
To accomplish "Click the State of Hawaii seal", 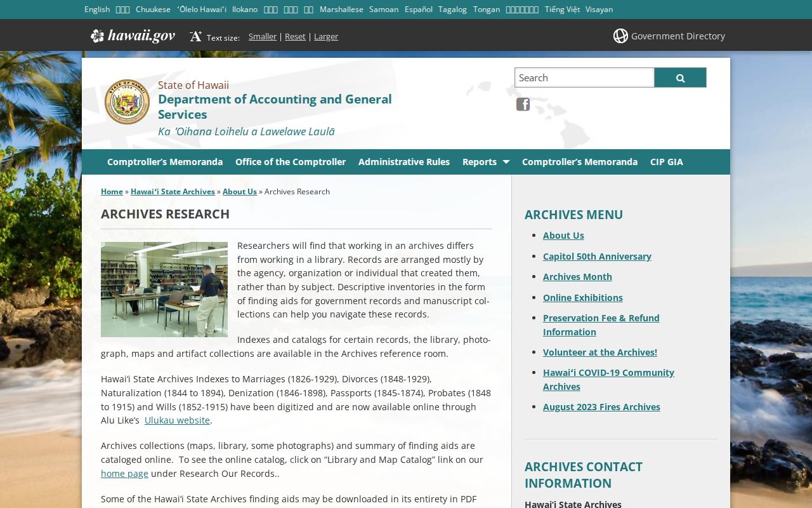I will point(127,102).
